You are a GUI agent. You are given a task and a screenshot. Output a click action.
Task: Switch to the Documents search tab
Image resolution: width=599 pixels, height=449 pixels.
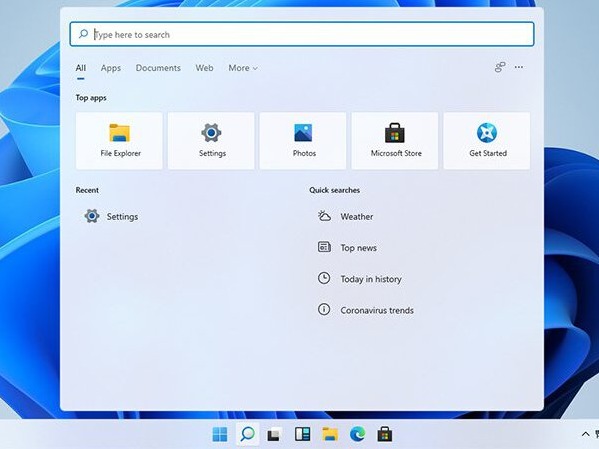tap(158, 68)
